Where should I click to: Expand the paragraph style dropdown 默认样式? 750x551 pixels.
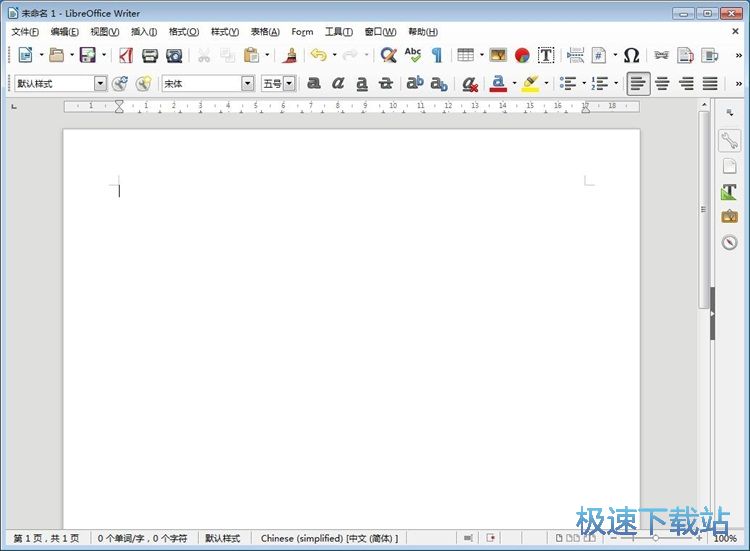(x=100, y=84)
